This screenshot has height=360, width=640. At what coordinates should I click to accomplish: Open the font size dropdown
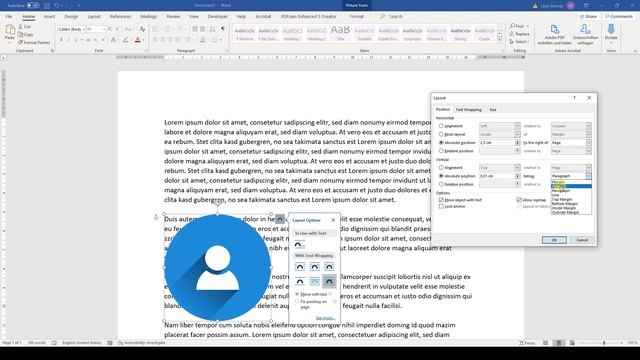point(104,29)
